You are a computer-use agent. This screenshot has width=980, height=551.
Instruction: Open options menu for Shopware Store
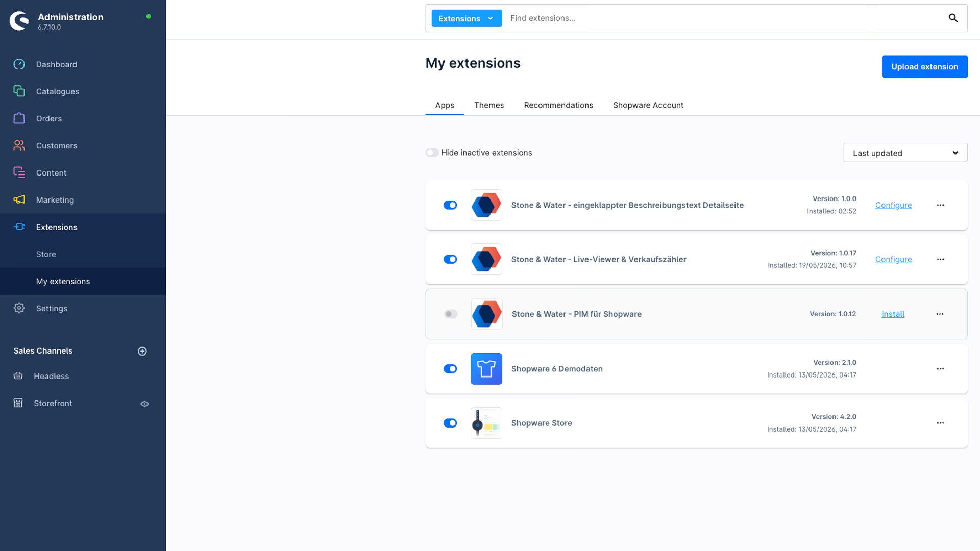click(940, 423)
